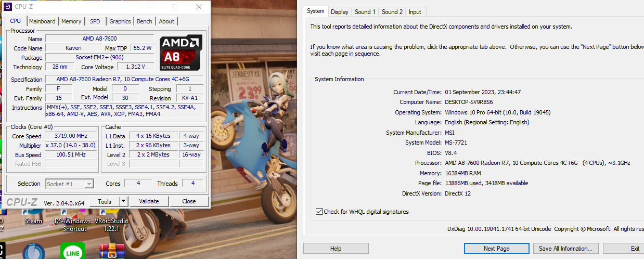The image size is (644, 259).
Task: Click Operating System Windows 10 Pro text
Action: click(x=498, y=112)
